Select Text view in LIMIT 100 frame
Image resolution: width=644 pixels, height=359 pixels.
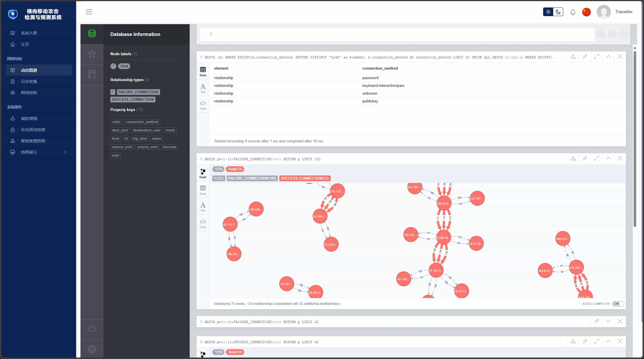203,207
